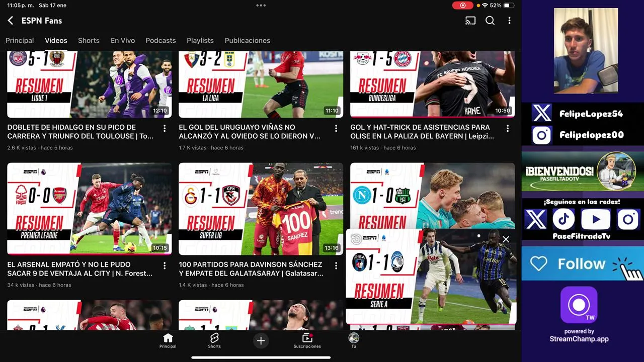Viewport: 644px width, 362px height.
Task: Click the streamer webcam feed
Action: [586, 50]
